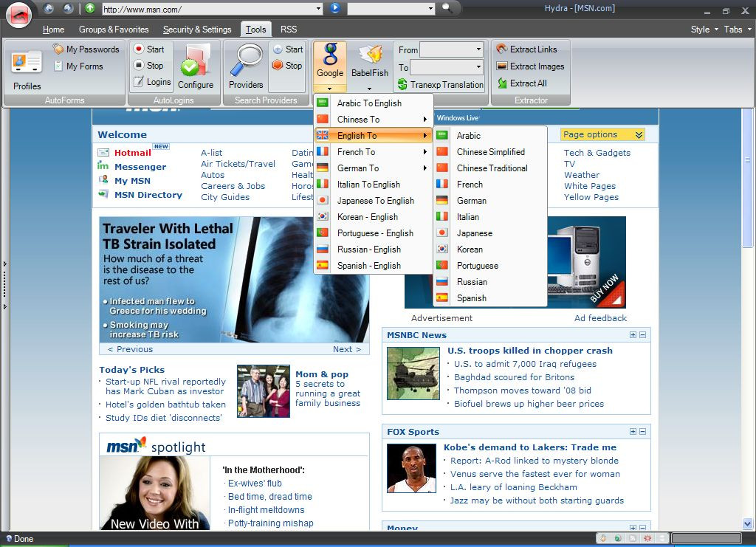The width and height of the screenshot is (756, 547).
Task: Click the Next link under the TB story
Action: click(x=347, y=349)
